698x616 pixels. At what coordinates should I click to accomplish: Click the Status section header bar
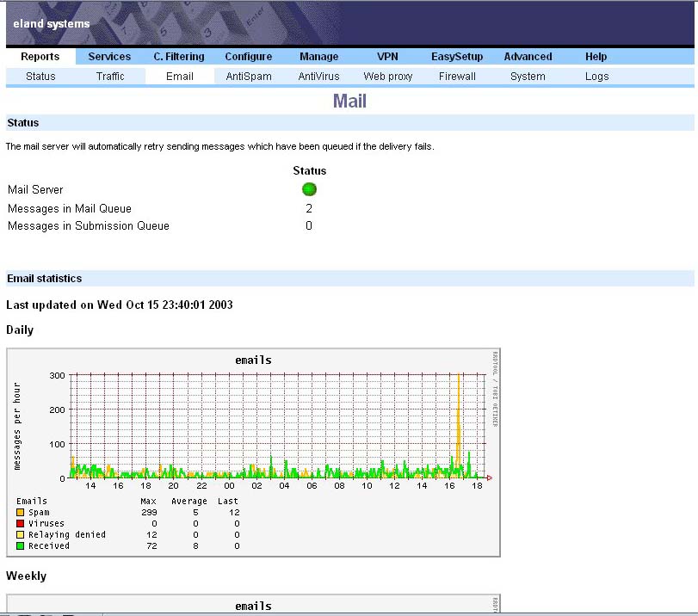coord(350,123)
